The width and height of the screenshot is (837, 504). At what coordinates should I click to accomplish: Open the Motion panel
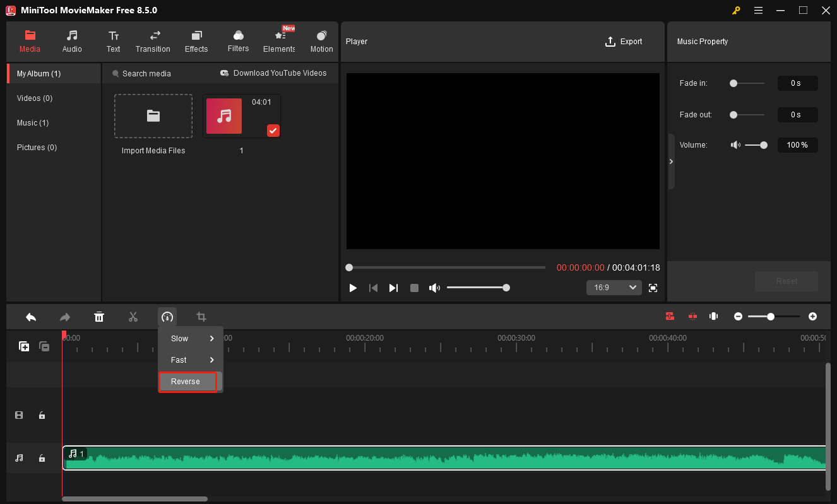321,41
